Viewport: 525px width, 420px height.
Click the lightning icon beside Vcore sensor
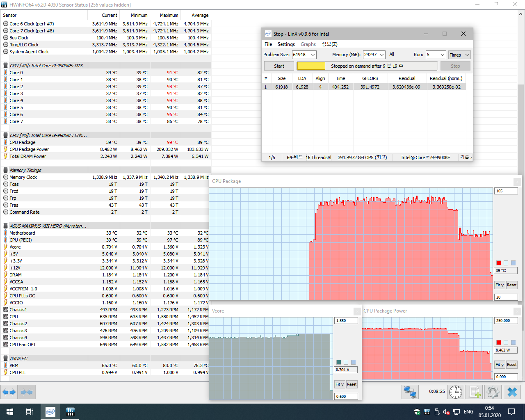tap(6, 247)
